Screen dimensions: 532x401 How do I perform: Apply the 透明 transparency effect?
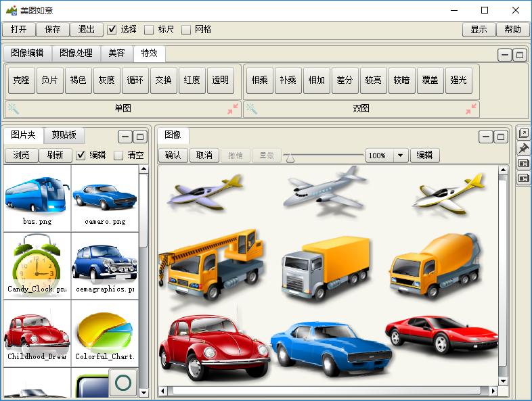point(221,80)
